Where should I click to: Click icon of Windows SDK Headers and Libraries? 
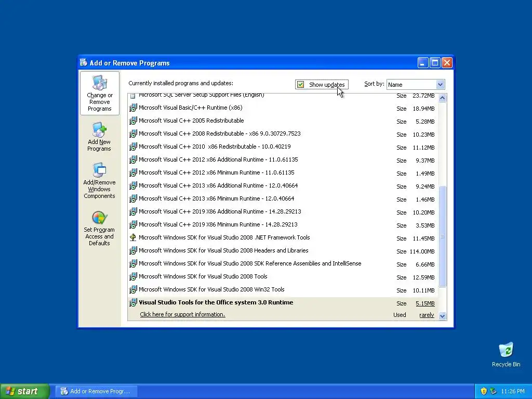[133, 251]
